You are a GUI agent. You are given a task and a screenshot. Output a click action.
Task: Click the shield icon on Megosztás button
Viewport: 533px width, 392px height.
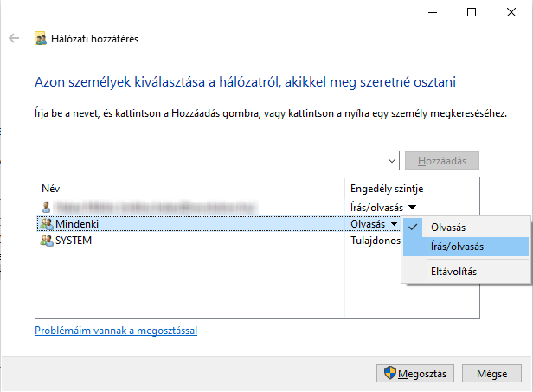pos(390,373)
